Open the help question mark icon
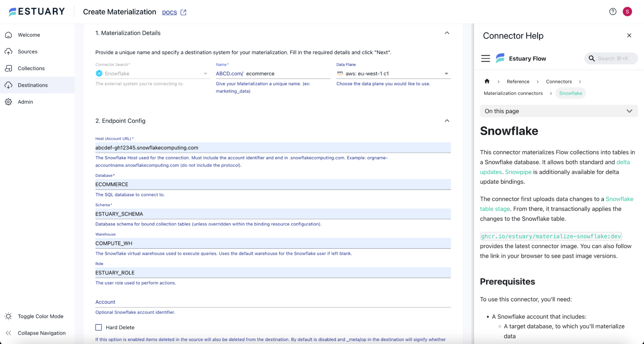 [613, 12]
